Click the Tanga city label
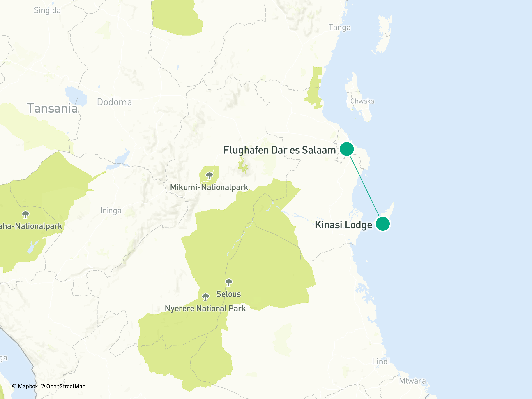Viewport: 532px width, 399px height. click(340, 28)
